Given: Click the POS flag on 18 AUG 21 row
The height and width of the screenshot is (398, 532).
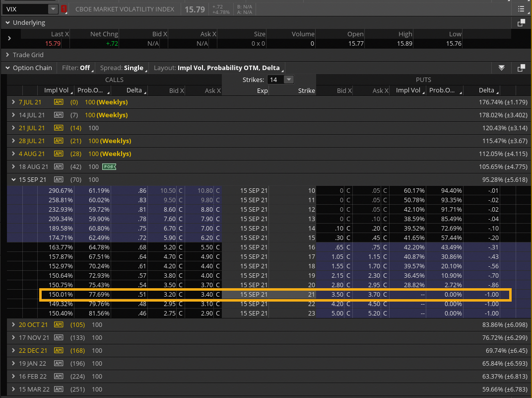Looking at the screenshot, I should 108,167.
